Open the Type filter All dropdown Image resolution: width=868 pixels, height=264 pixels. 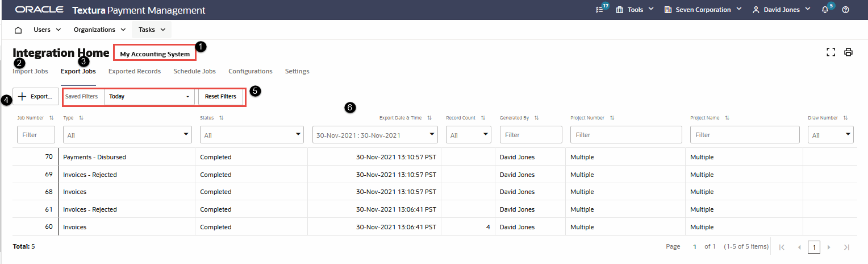(x=127, y=135)
